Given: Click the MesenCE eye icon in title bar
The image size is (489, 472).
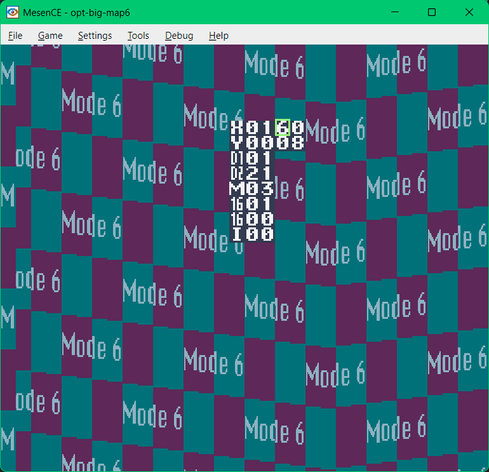Looking at the screenshot, I should click(12, 12).
